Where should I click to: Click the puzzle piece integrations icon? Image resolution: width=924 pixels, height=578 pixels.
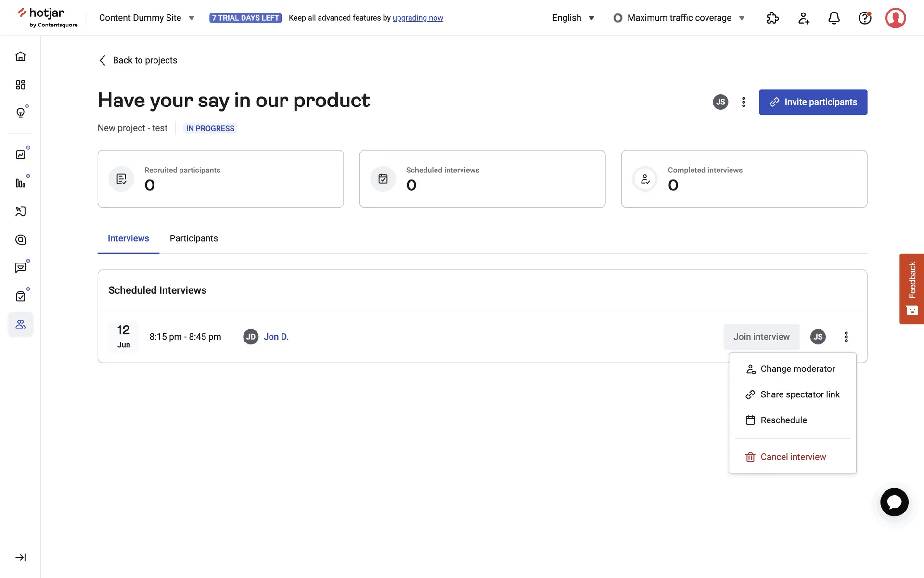pyautogui.click(x=772, y=18)
